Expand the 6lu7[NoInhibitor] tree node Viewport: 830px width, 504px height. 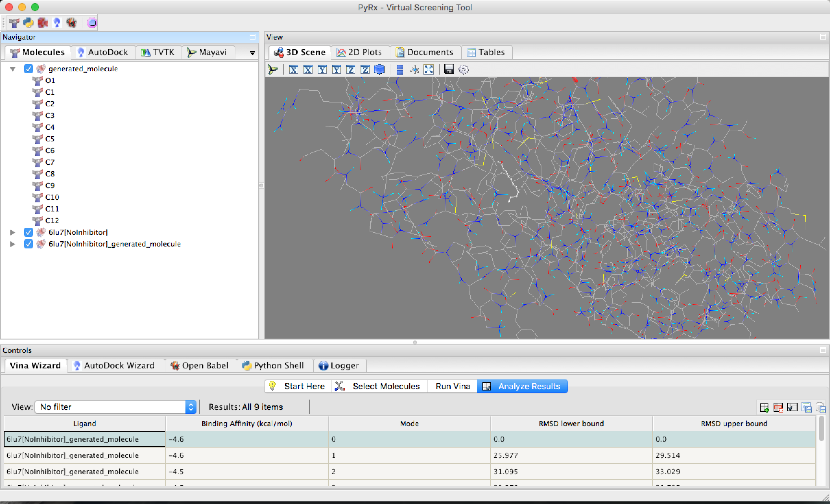(x=12, y=232)
